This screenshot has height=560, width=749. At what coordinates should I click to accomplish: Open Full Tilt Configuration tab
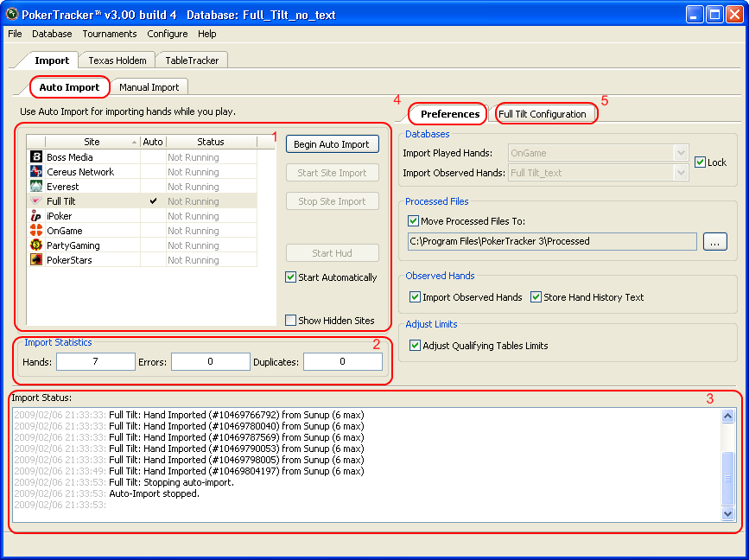click(x=543, y=114)
